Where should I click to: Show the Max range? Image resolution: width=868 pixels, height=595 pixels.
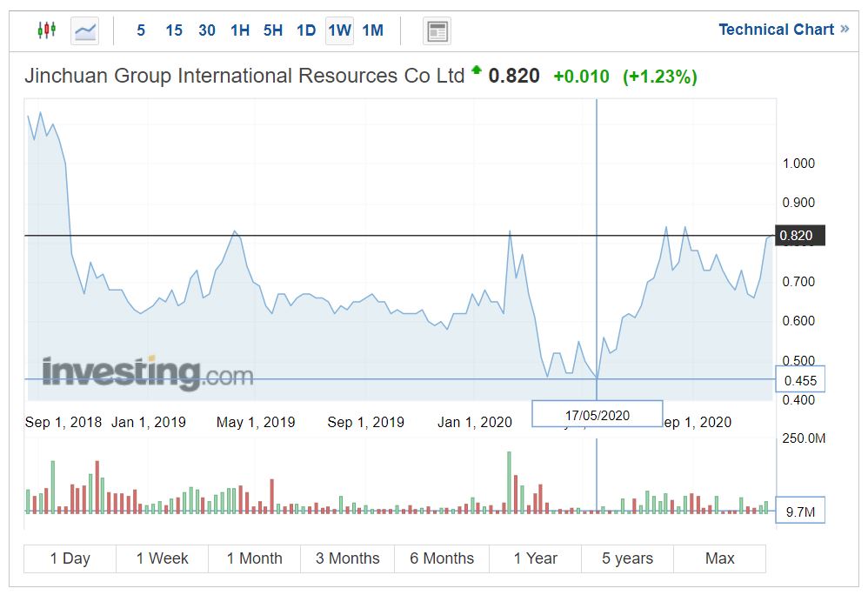(719, 558)
